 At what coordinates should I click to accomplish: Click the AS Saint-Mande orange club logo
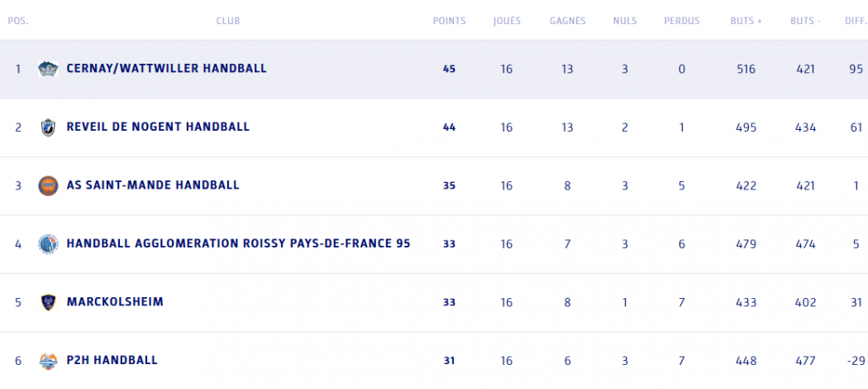click(48, 185)
